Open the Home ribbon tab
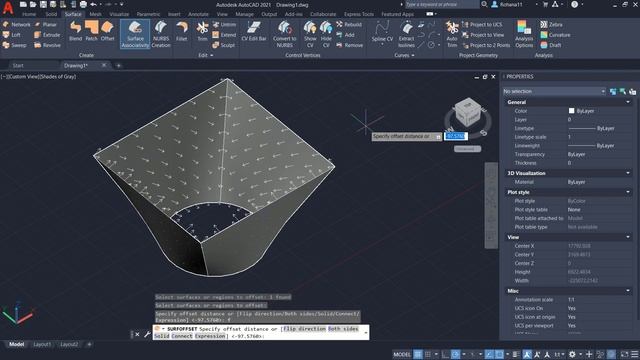The width and height of the screenshot is (640, 360). [29, 14]
